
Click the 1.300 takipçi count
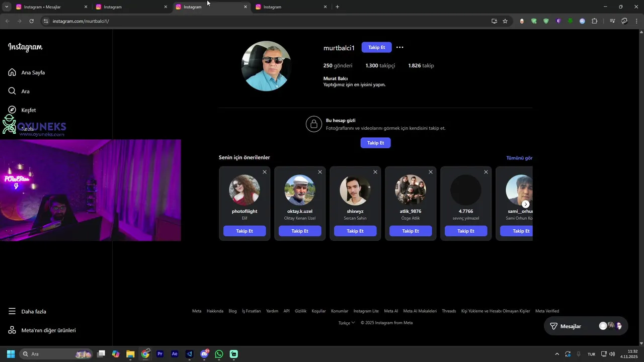click(x=380, y=65)
